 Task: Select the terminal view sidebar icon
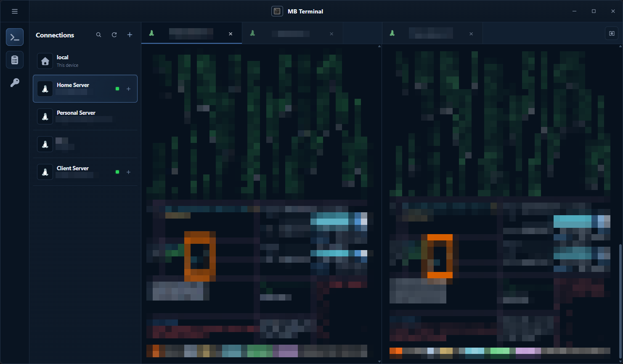pyautogui.click(x=15, y=37)
